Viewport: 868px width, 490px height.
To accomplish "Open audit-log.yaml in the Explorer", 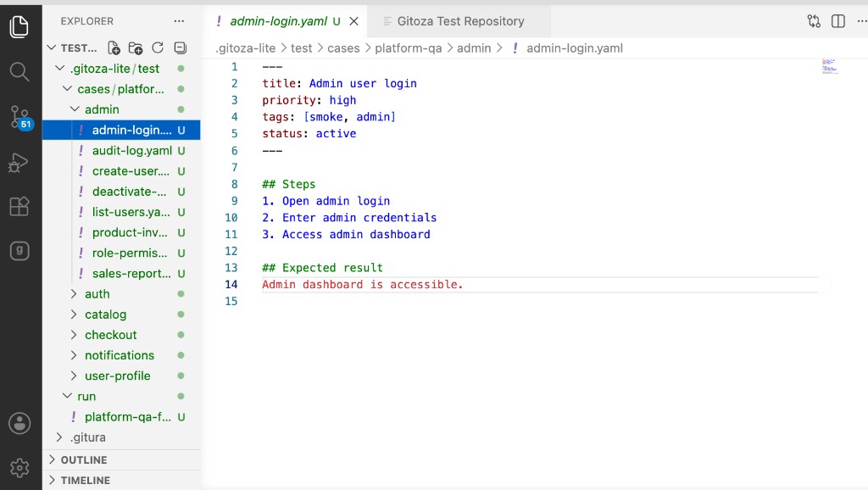I will 122,151.
